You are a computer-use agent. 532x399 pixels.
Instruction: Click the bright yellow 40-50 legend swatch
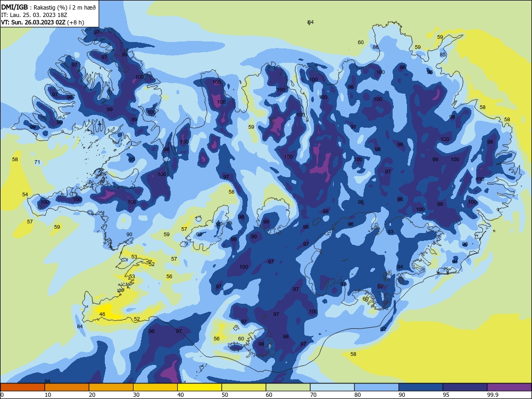[199, 387]
